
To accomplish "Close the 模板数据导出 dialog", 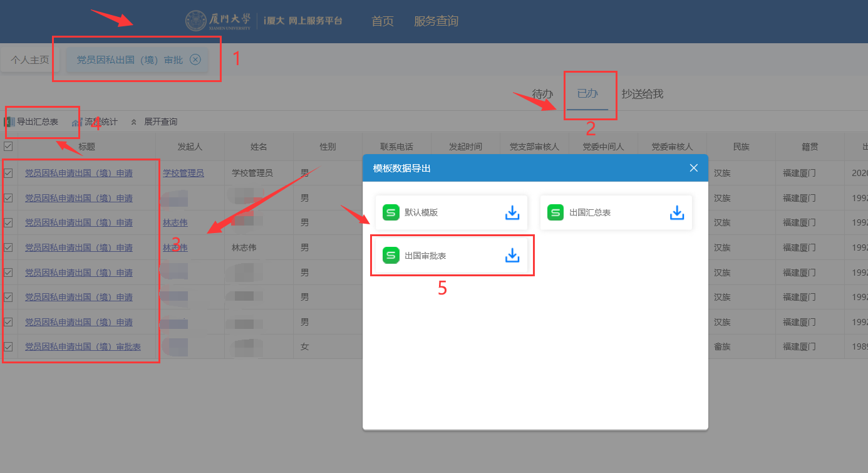I will [693, 168].
